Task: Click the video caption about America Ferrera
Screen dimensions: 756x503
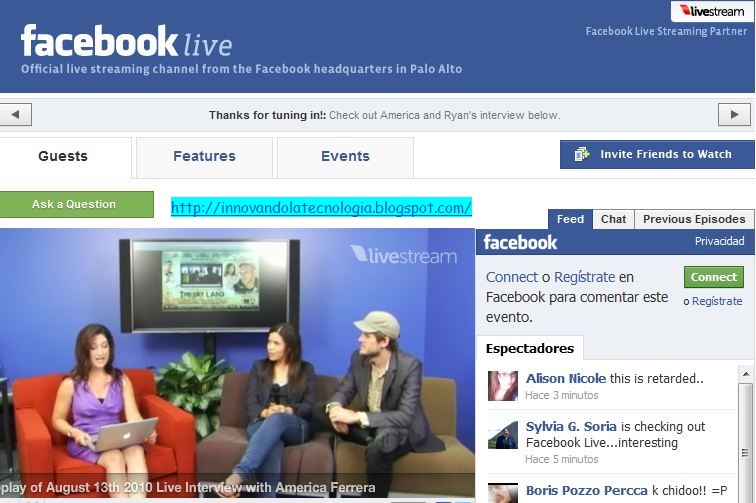Action: pos(188,487)
